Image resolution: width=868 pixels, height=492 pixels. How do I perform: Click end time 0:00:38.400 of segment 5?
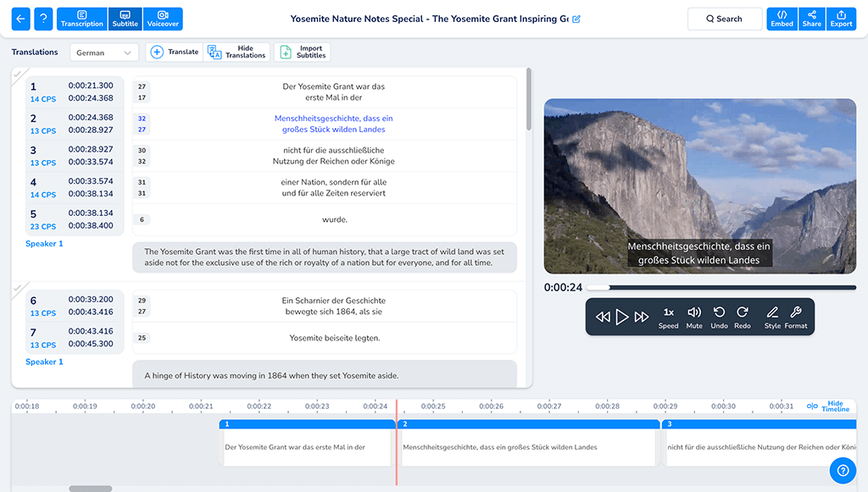tap(91, 225)
